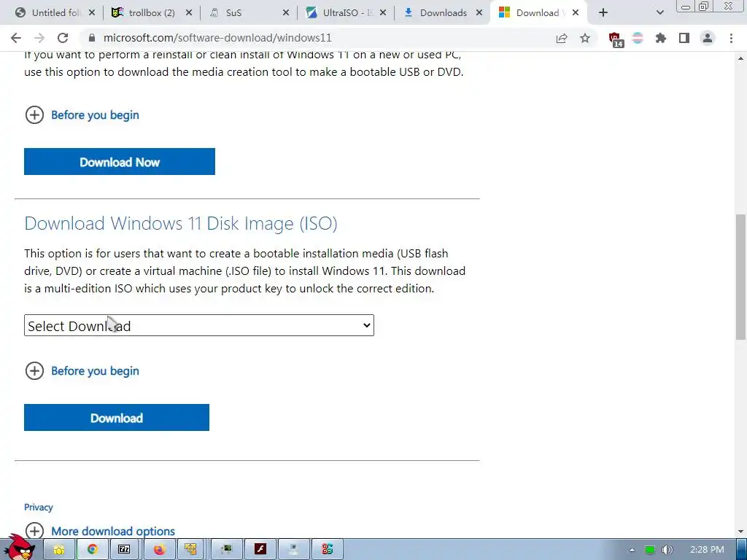747x560 pixels.
Task: Click the Download Windows 11 Disk Image heading
Action: [x=181, y=223]
